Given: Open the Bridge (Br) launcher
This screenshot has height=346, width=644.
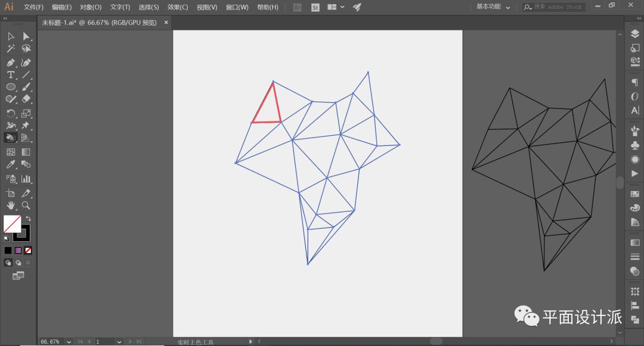Looking at the screenshot, I should tap(298, 7).
